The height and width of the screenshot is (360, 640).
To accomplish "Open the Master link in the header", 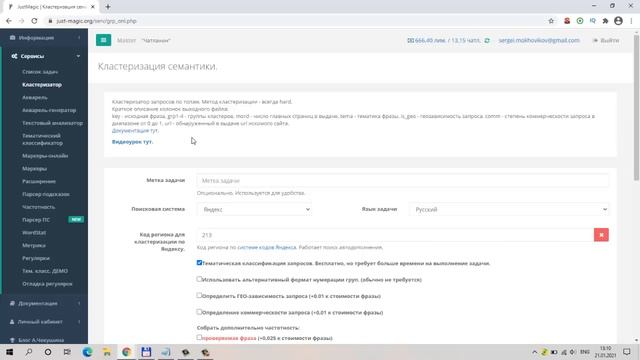I will (126, 40).
